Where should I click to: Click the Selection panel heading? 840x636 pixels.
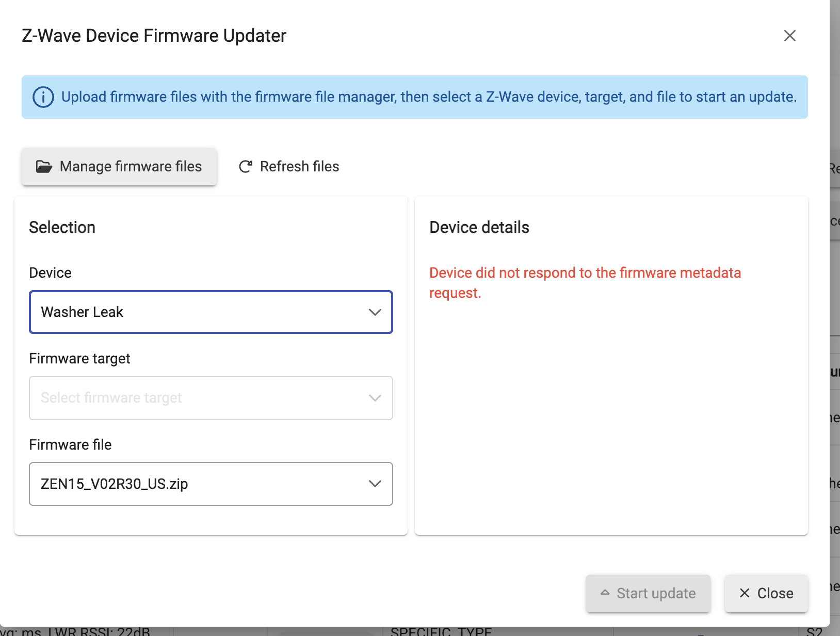(62, 227)
